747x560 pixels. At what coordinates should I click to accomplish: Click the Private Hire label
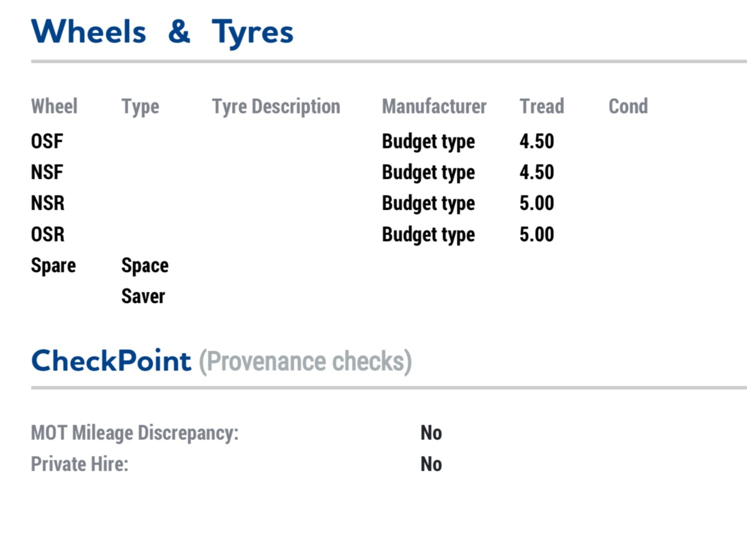point(80,464)
